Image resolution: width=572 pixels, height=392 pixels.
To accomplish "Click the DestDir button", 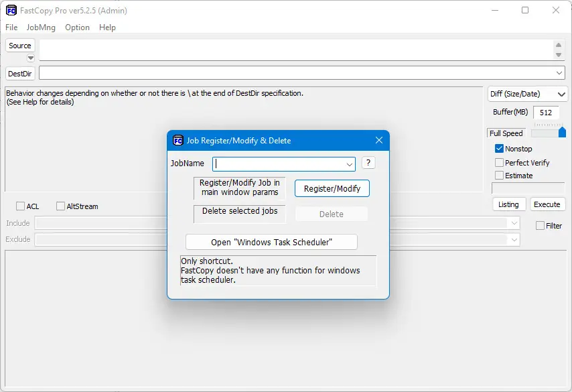I will click(20, 74).
